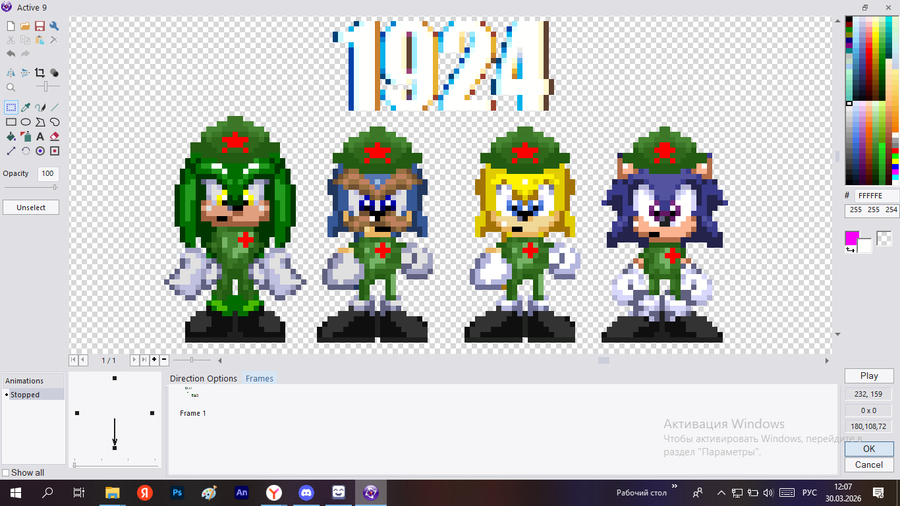900x506 pixels.
Task: Go to first frame button
Action: coord(73,360)
